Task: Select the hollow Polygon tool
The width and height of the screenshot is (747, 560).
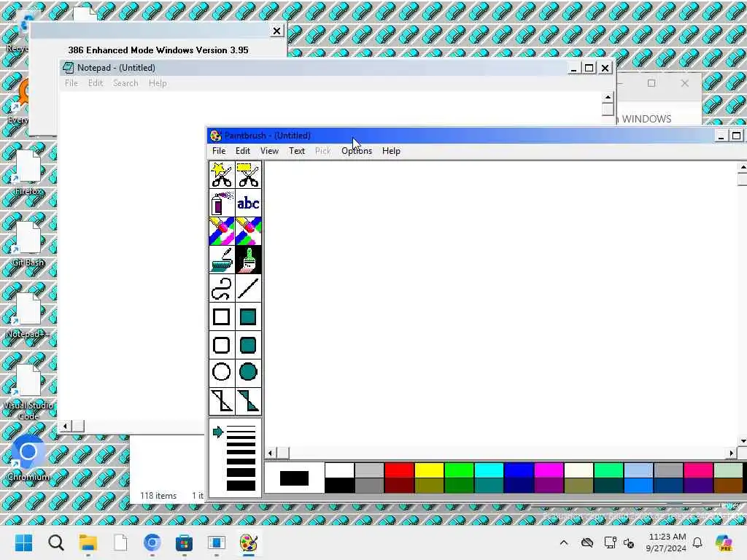Action: click(x=222, y=401)
